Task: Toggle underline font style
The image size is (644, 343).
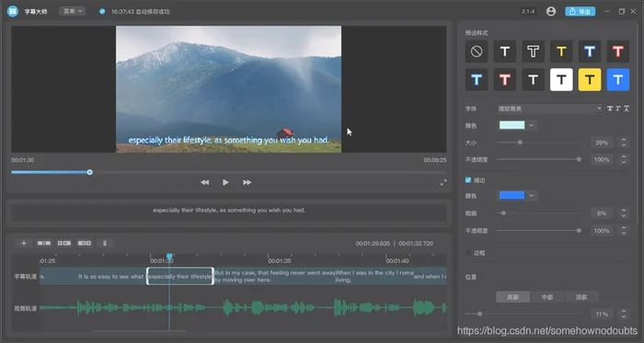Action: point(627,109)
